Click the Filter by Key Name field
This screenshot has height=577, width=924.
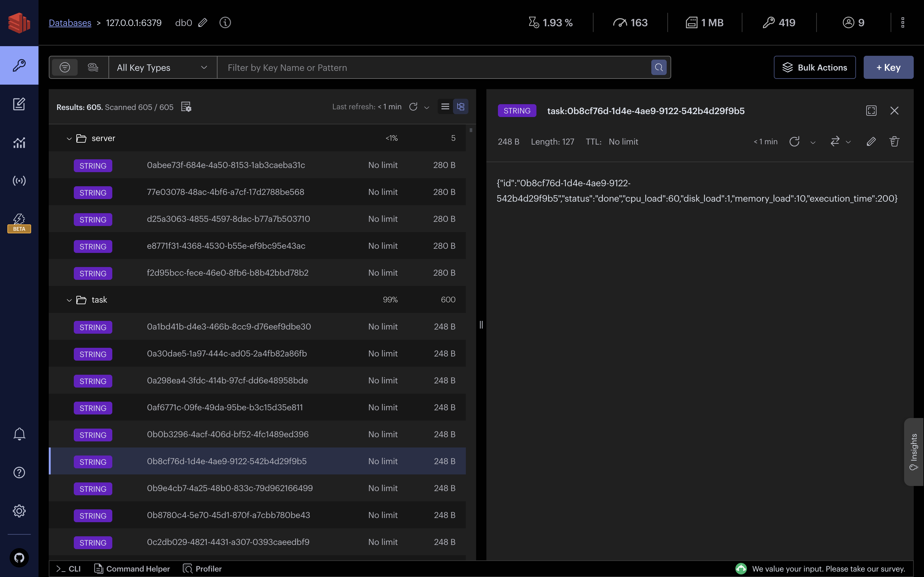[x=435, y=68]
